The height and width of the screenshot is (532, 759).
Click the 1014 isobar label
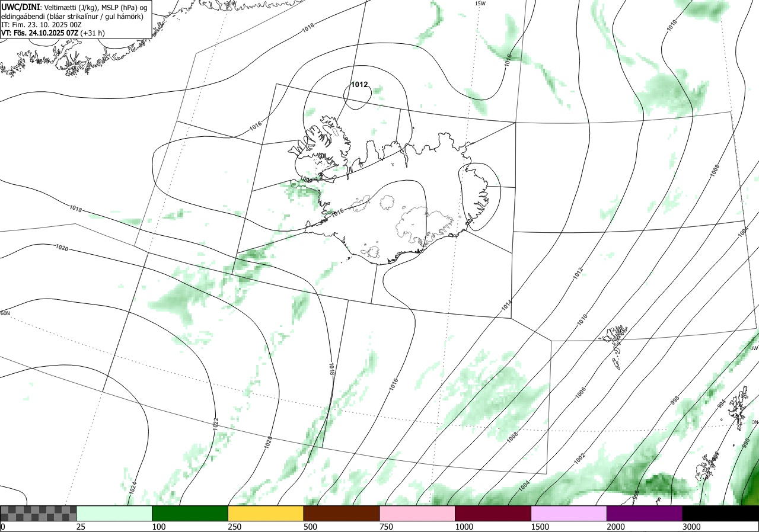tap(506, 306)
